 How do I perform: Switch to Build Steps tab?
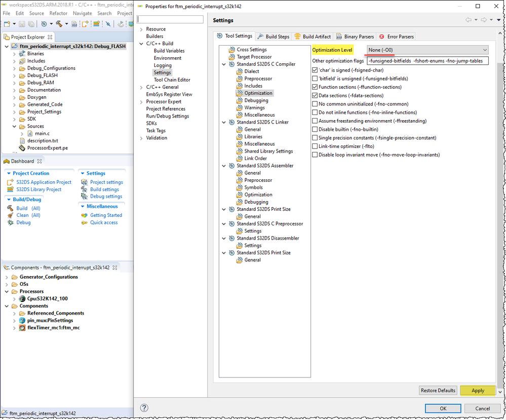pyautogui.click(x=274, y=36)
